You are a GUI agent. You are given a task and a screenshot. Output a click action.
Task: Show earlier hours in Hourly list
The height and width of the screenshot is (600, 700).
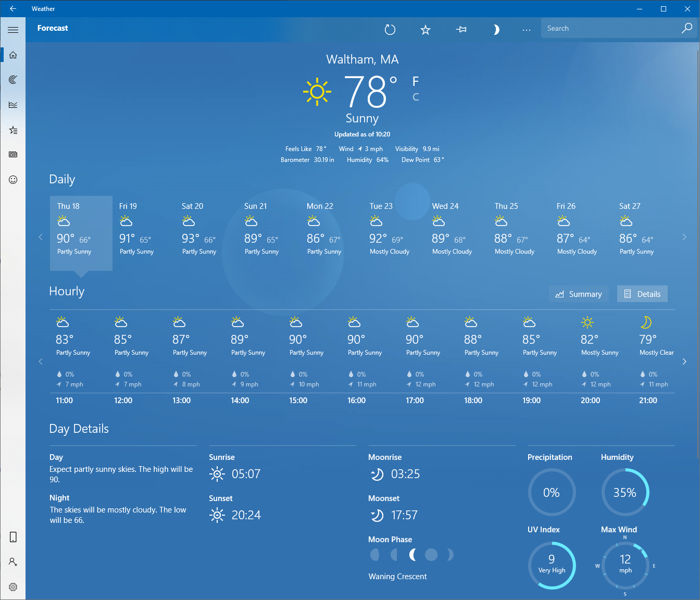41,361
